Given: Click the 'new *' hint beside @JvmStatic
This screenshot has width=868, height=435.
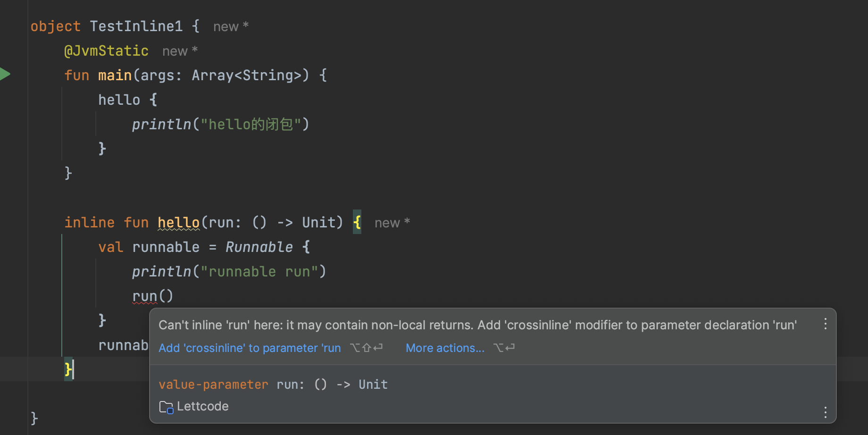Looking at the screenshot, I should 180,51.
